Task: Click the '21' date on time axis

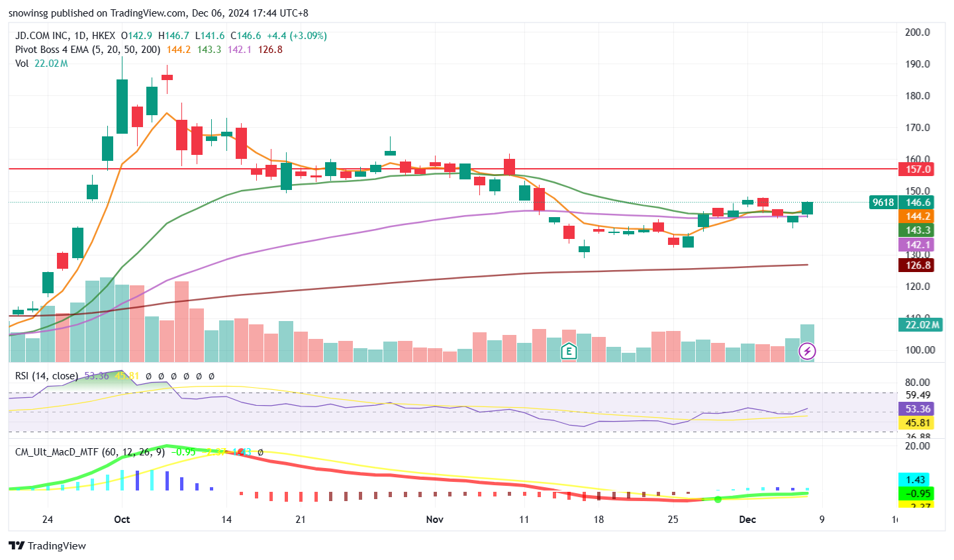Action: point(301,520)
